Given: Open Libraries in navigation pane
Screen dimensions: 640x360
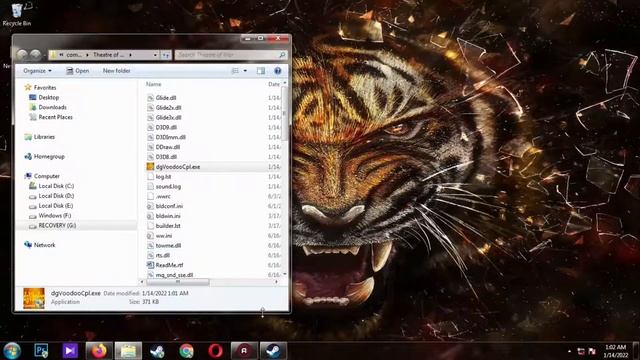Looking at the screenshot, I should click(x=44, y=137).
